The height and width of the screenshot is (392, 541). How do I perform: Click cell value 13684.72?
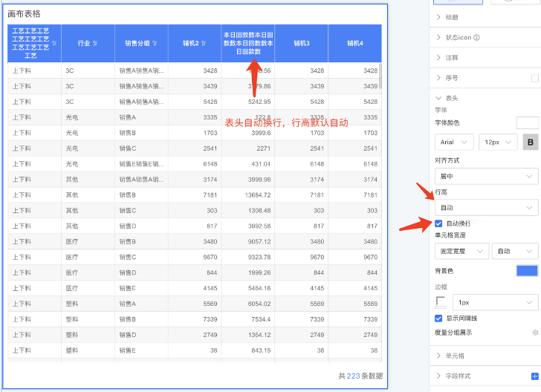point(258,195)
